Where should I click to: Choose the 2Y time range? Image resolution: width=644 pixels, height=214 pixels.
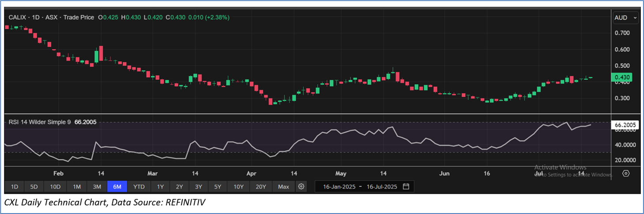(179, 187)
